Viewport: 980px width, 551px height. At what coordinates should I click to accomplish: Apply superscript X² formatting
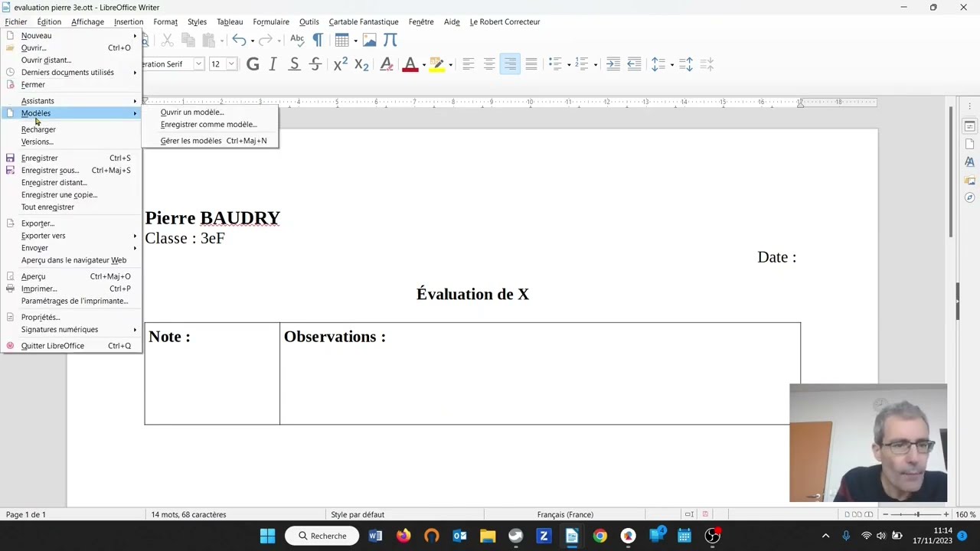(341, 64)
